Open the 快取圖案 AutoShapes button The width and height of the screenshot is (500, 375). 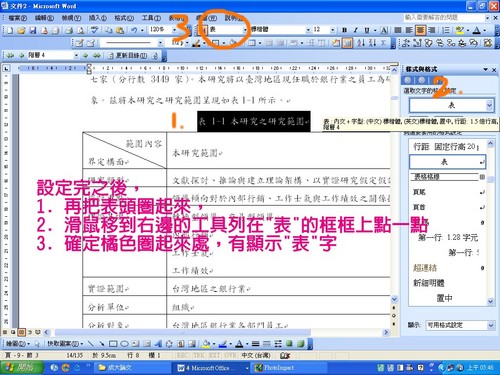tap(65, 343)
